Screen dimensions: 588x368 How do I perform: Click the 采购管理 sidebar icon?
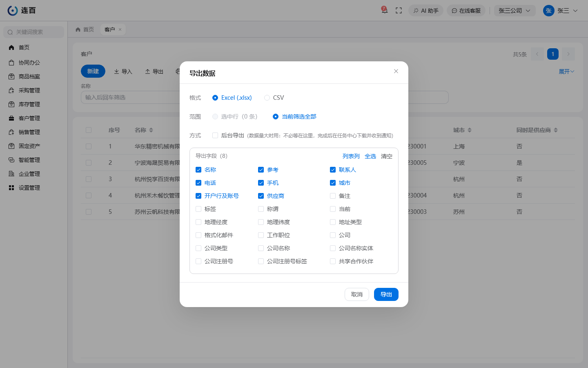click(x=11, y=90)
